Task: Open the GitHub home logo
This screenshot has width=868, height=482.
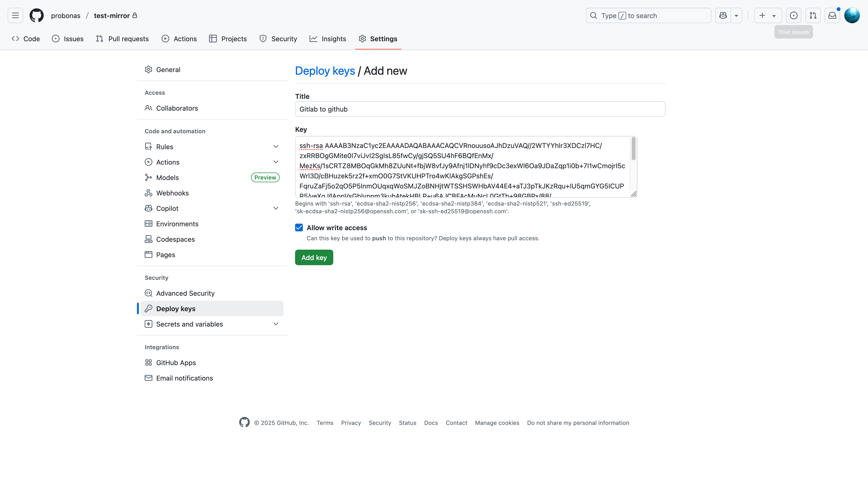Action: pos(36,15)
